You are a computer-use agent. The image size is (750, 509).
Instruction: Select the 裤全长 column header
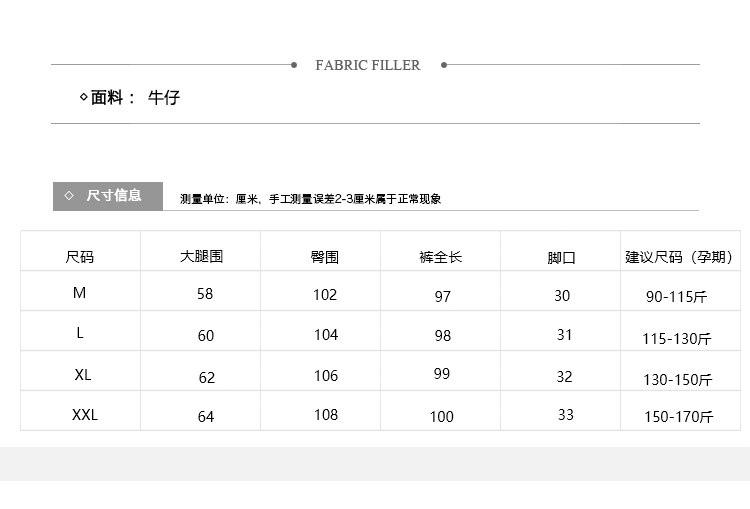[441, 257]
